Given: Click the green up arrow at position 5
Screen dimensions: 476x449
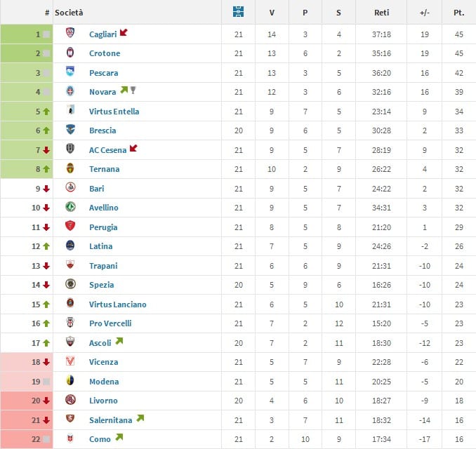Looking at the screenshot, I should point(46,112).
